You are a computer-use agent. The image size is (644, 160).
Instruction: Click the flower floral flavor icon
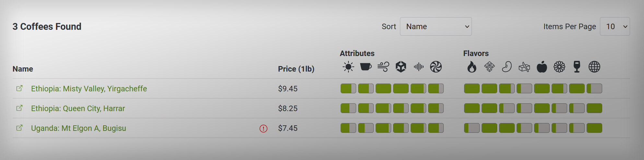click(x=559, y=67)
